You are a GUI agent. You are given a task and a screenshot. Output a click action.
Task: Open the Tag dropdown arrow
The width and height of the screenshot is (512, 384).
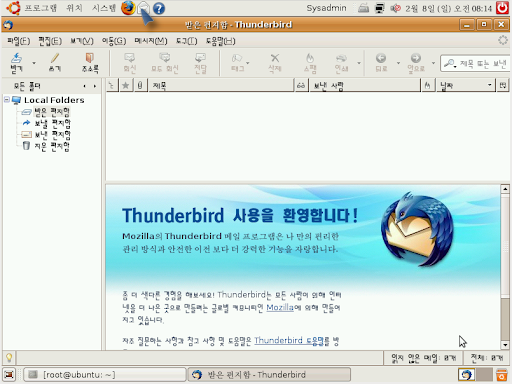tap(248, 63)
